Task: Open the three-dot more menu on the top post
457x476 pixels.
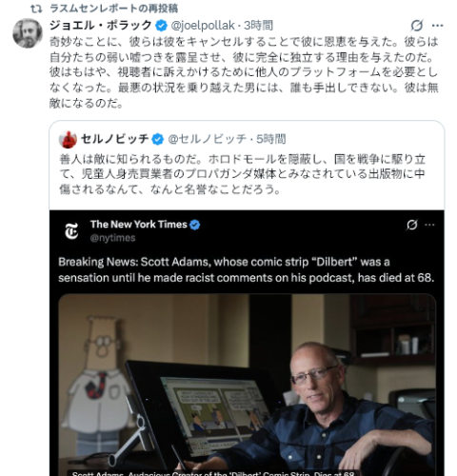Action: click(x=437, y=26)
